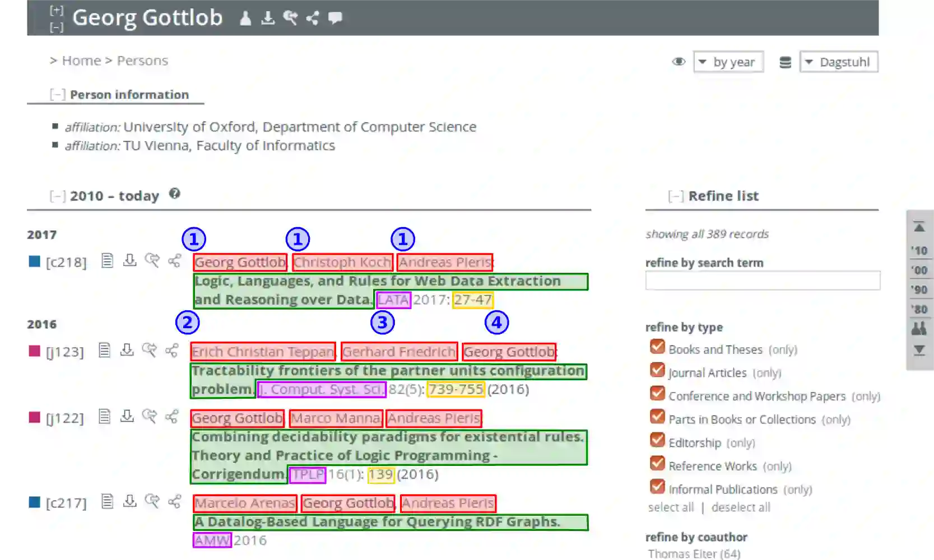The width and height of the screenshot is (934, 560).
Task: Collapse the Person information section
Action: pos(57,95)
